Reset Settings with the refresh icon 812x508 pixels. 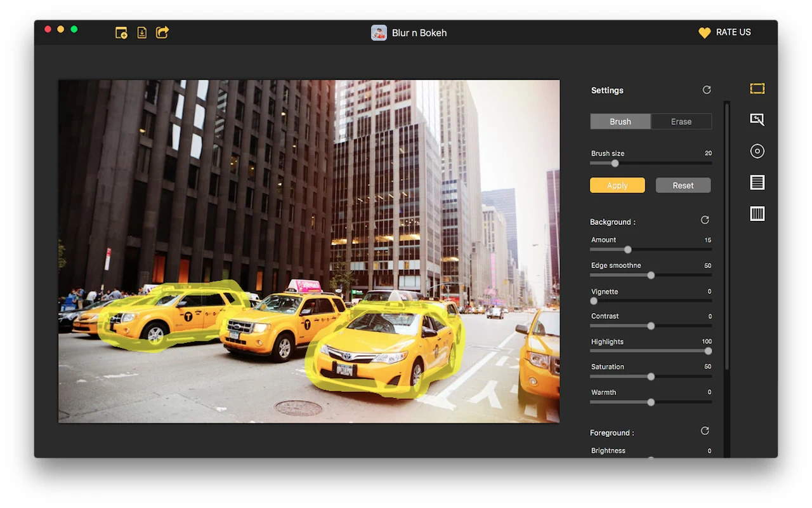point(707,90)
